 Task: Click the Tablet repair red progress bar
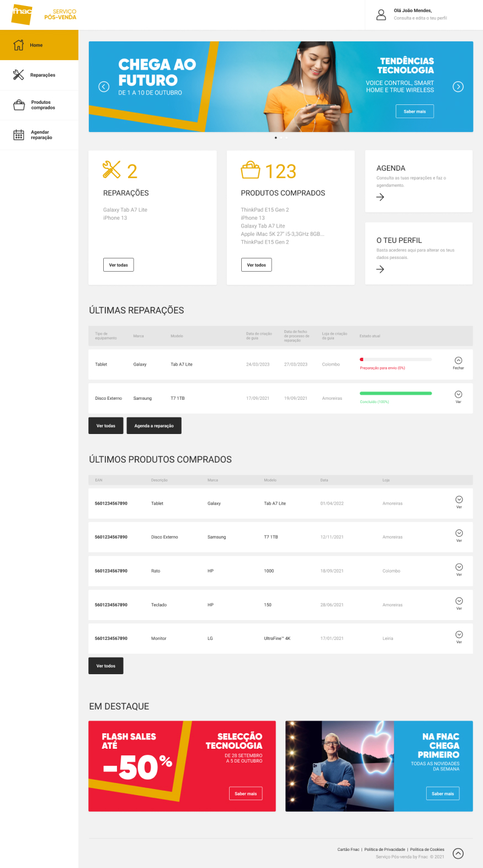coord(396,359)
